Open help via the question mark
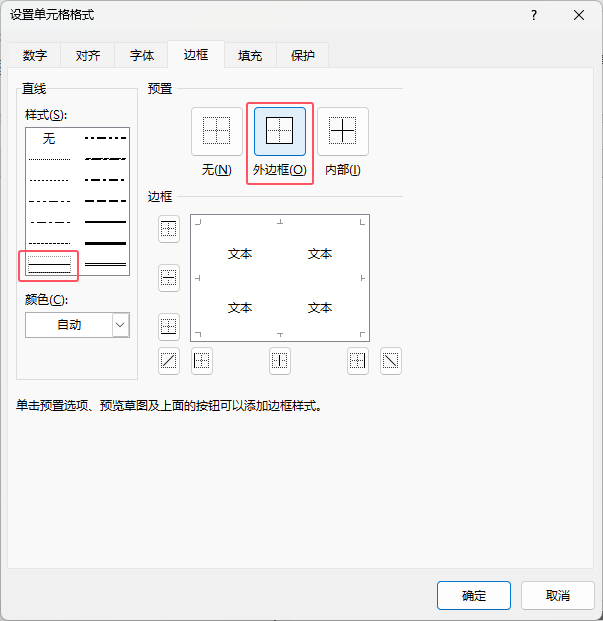The width and height of the screenshot is (603, 621). click(534, 15)
